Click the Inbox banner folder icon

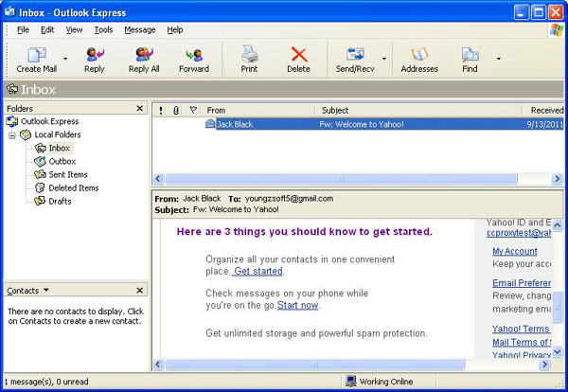tap(12, 89)
